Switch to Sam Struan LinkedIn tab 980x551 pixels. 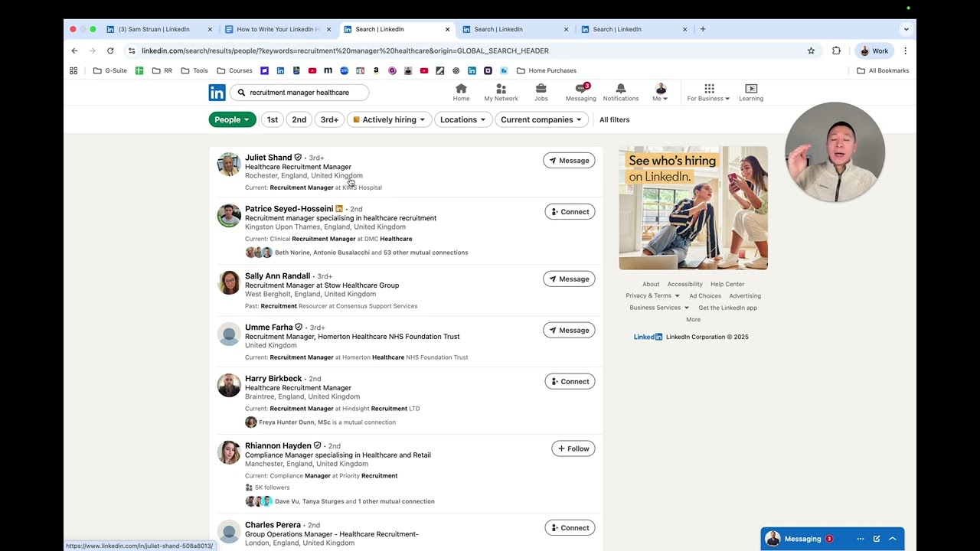pos(159,29)
